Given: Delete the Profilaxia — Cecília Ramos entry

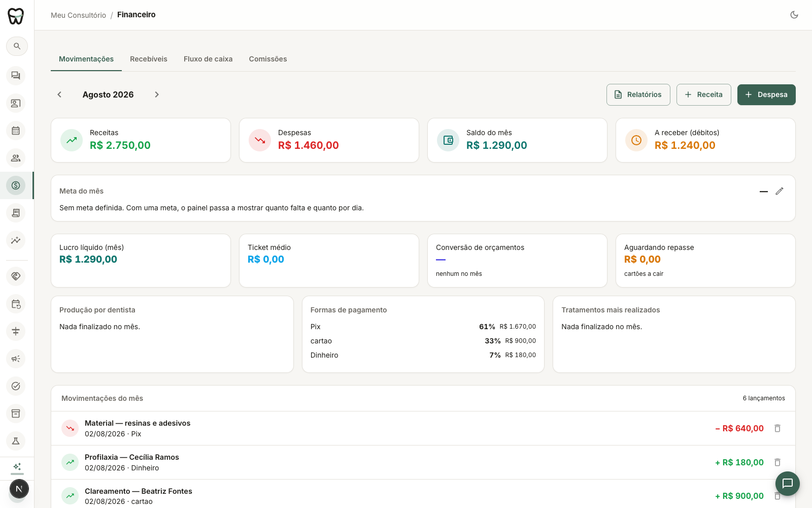Looking at the screenshot, I should 777,462.
